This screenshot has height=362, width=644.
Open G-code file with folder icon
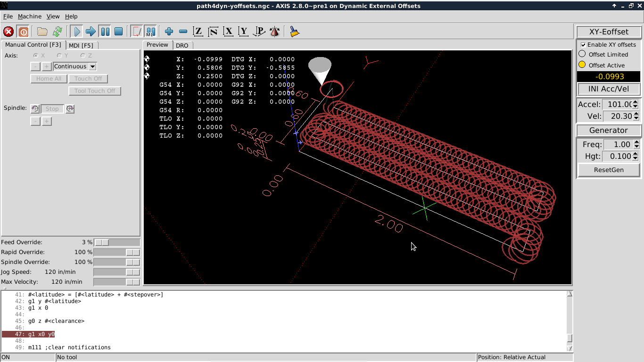click(x=42, y=32)
